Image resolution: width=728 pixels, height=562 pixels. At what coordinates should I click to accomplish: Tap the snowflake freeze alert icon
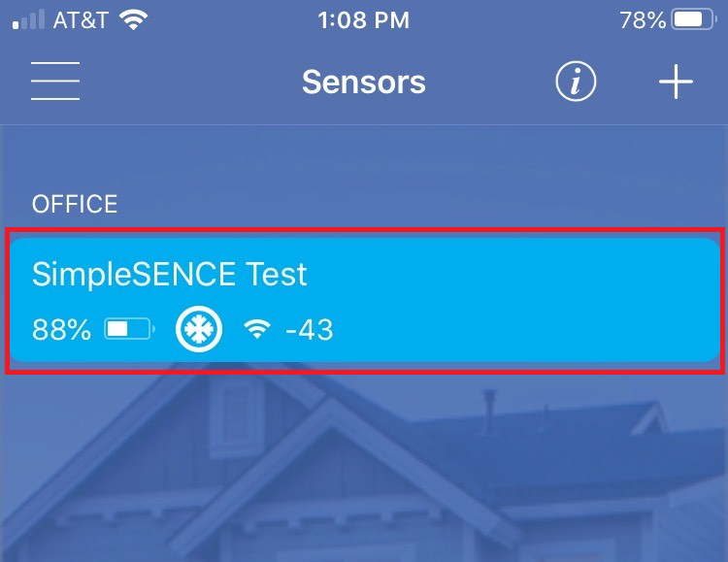click(199, 330)
